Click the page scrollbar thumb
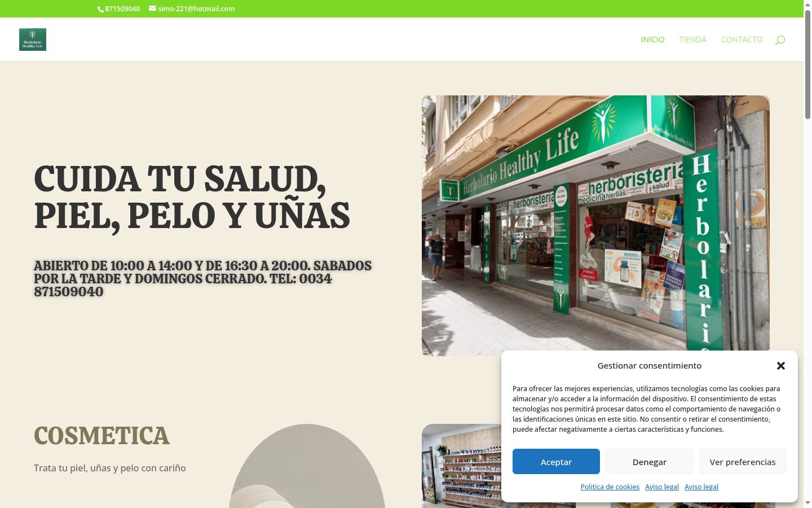The height and width of the screenshot is (508, 812). tap(807, 63)
